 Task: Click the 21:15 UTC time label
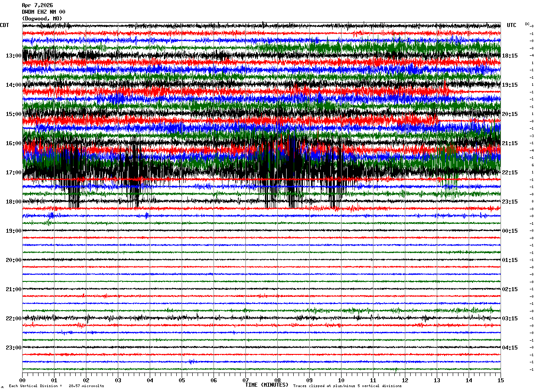[x=509, y=143]
